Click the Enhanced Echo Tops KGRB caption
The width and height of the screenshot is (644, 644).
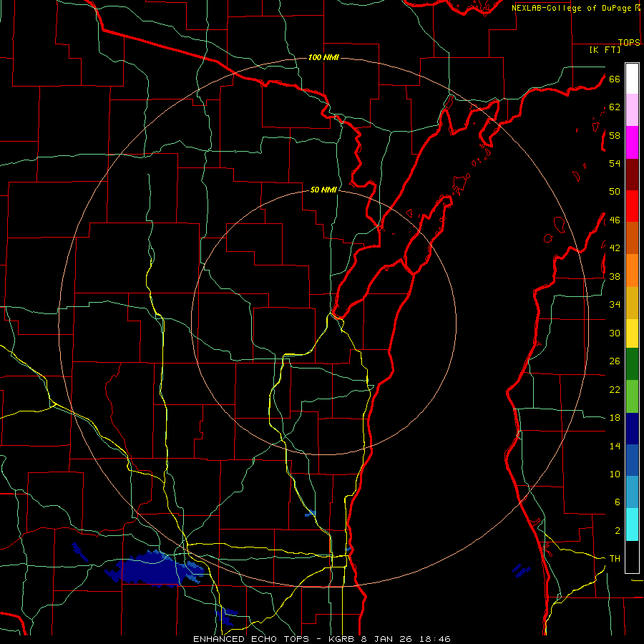coord(322,639)
